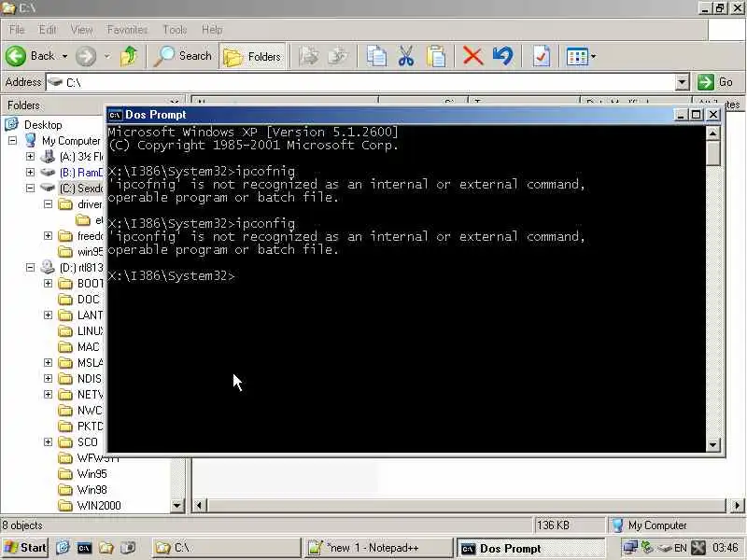
Task: Click the network tray icon
Action: [629, 548]
